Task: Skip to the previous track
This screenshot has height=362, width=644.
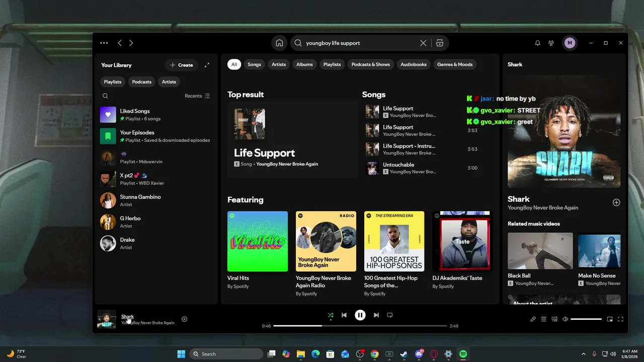Action: tap(344, 315)
